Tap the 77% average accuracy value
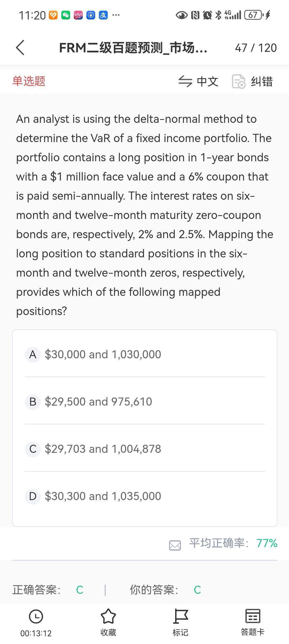The image size is (289, 644). click(x=267, y=543)
